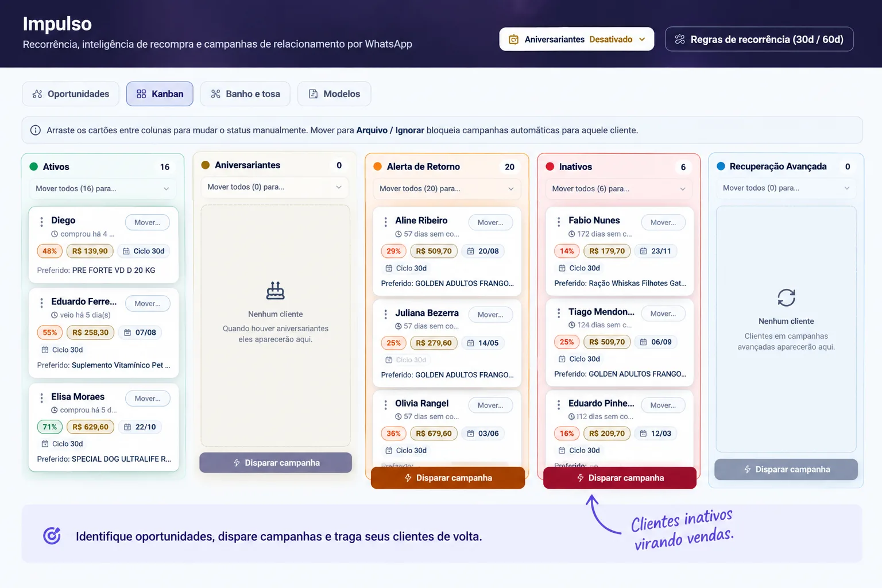Click the calendar icon beside 23/11 on Fabio card

point(643,251)
